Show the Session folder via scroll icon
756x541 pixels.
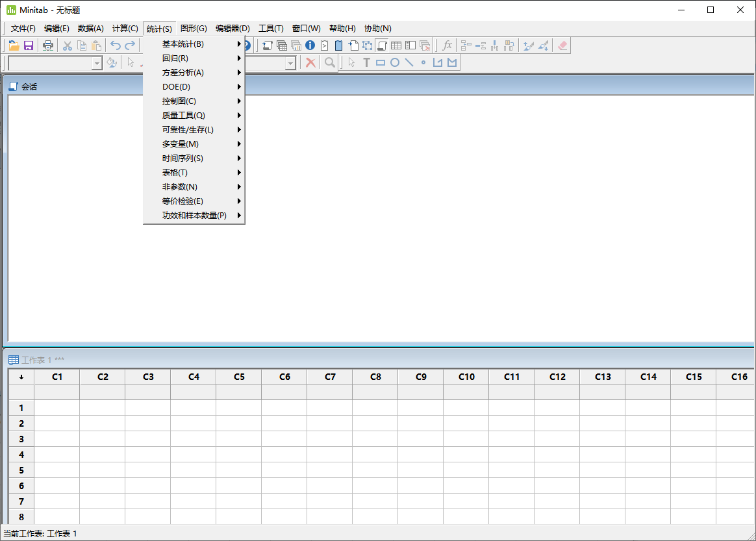coord(267,46)
